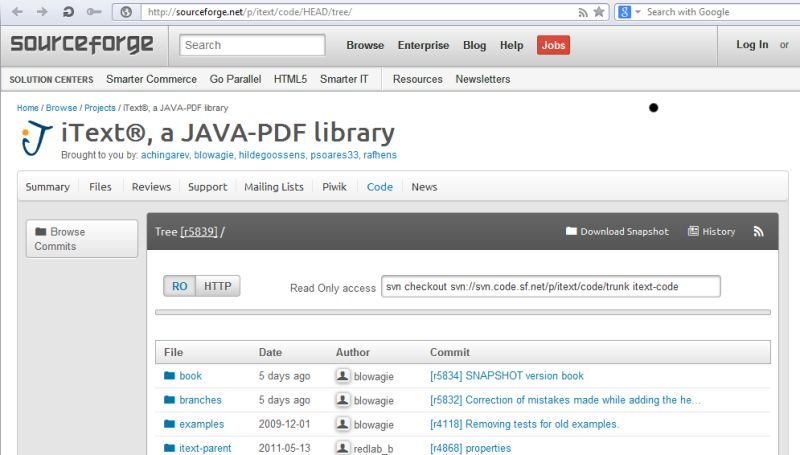Click the iText project logo icon
800x455 pixels.
click(x=36, y=138)
